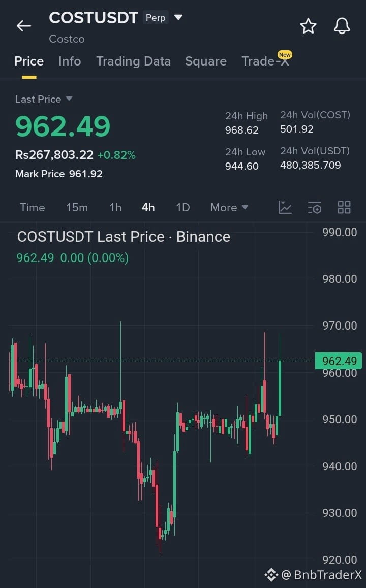Tap the 940.00 price axis label
Image resolution: width=366 pixels, height=588 pixels.
click(x=340, y=466)
